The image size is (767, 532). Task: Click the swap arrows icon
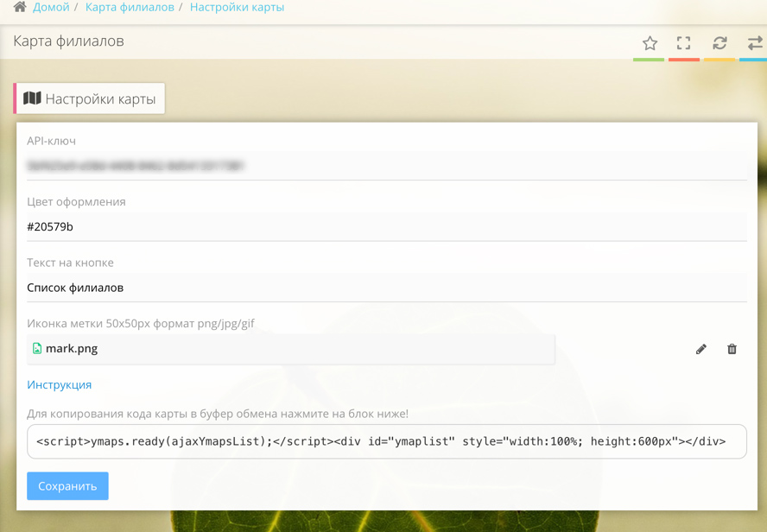[754, 43]
